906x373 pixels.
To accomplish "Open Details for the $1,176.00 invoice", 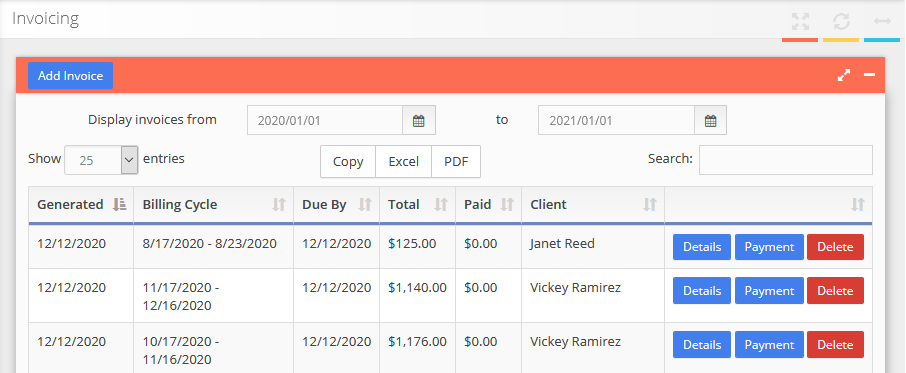I will pos(702,345).
